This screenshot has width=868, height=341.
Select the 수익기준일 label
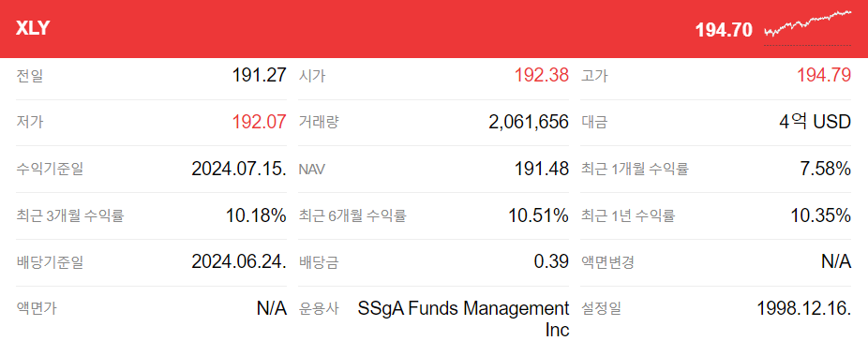coord(50,169)
